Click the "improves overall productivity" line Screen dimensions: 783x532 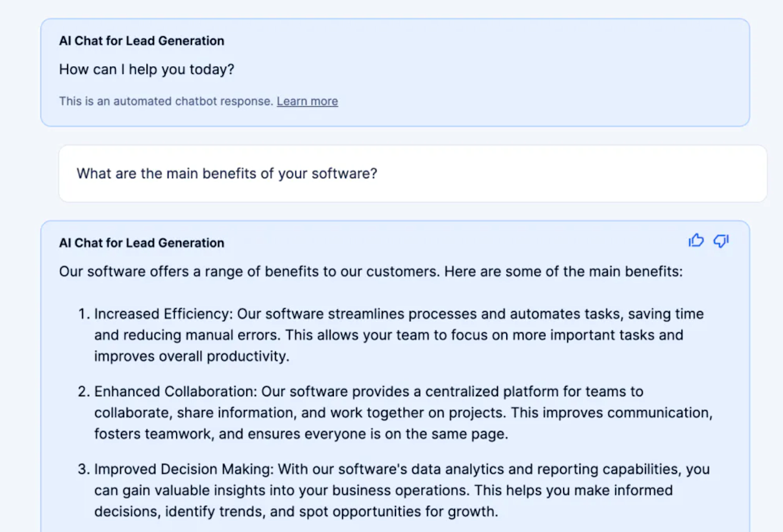point(191,357)
